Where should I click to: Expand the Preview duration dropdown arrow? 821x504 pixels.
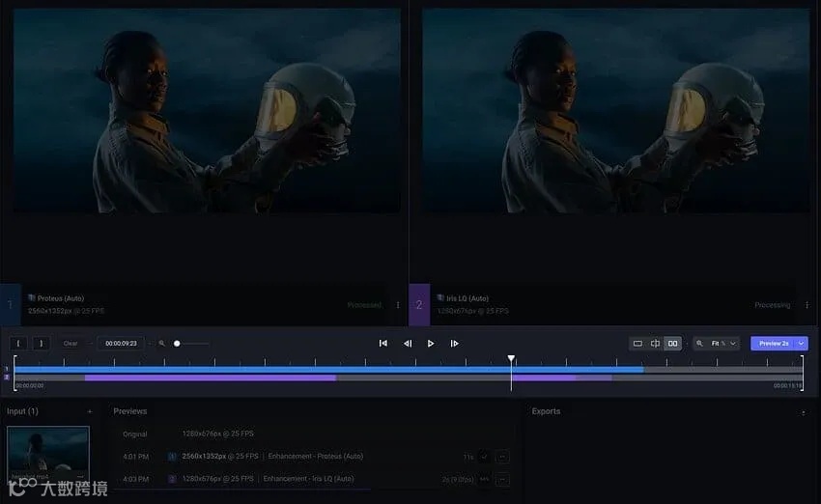(x=802, y=344)
